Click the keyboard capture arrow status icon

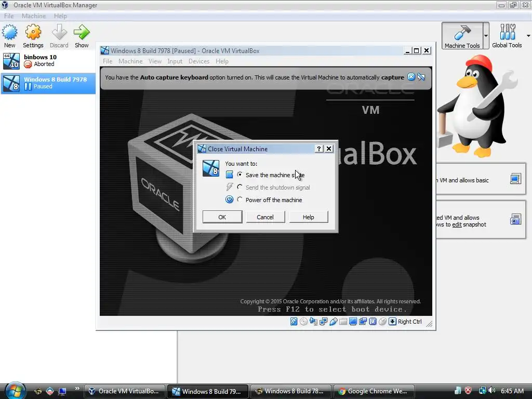(x=392, y=321)
